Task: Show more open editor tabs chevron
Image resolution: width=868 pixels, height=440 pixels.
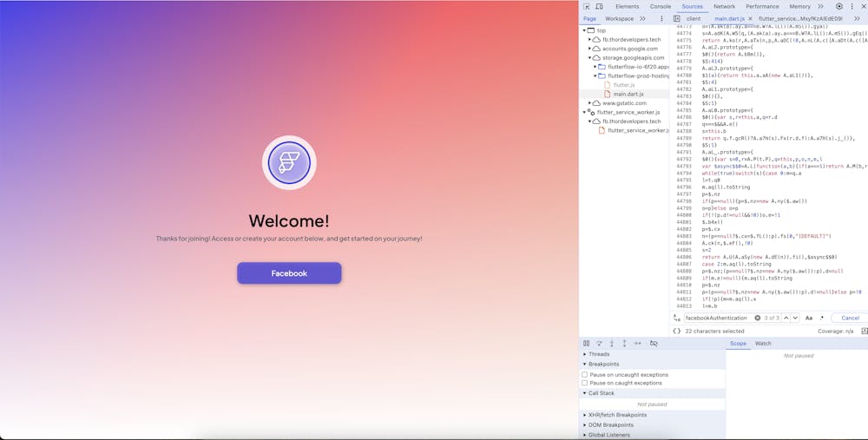Action: (857, 19)
